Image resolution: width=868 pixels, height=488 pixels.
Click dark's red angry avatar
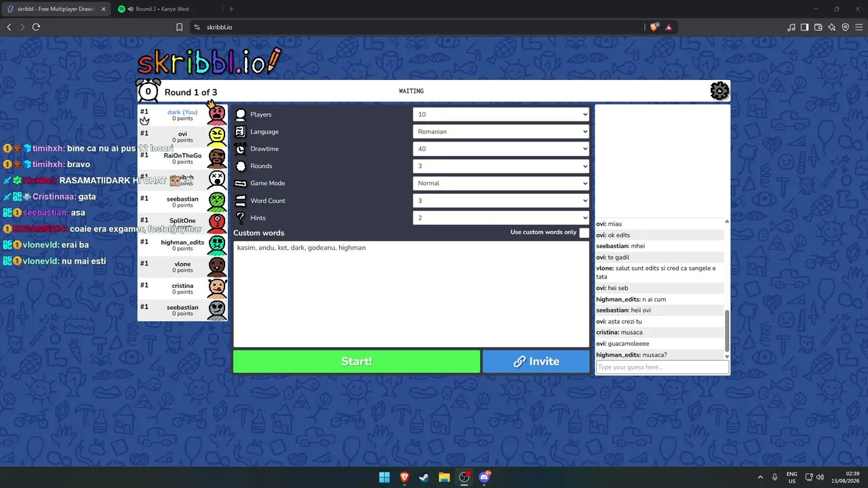coord(217,115)
